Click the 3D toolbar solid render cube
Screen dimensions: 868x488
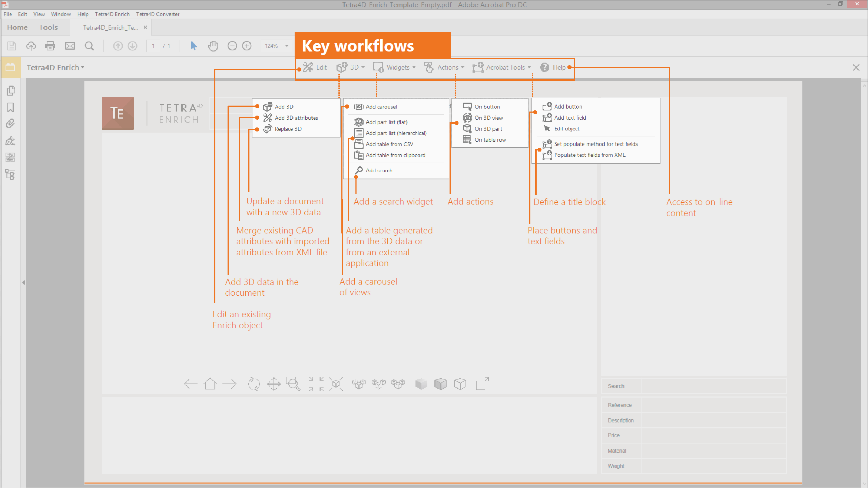[x=421, y=384]
